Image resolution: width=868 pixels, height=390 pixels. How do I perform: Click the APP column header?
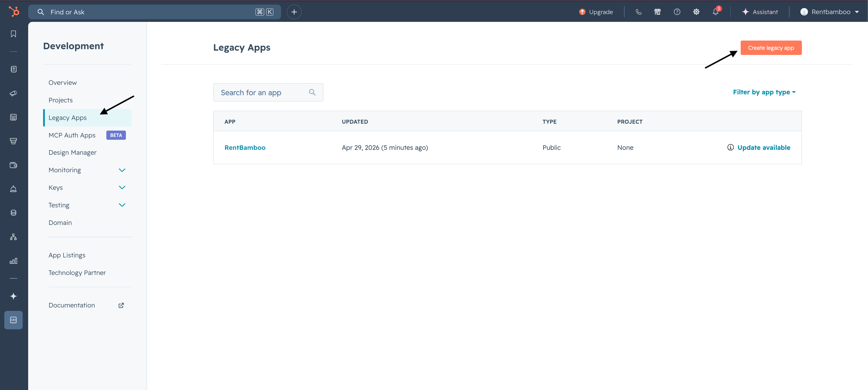coord(230,122)
